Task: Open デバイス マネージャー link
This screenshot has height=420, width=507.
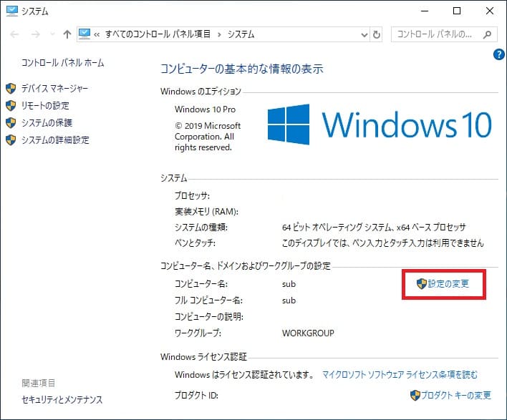Action: 54,88
